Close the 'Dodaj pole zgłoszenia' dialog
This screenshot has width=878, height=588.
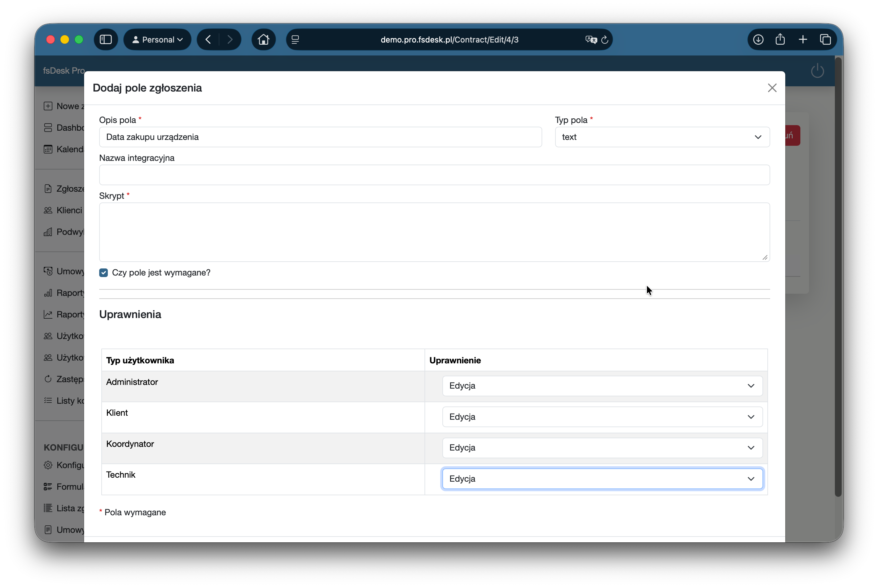(772, 88)
